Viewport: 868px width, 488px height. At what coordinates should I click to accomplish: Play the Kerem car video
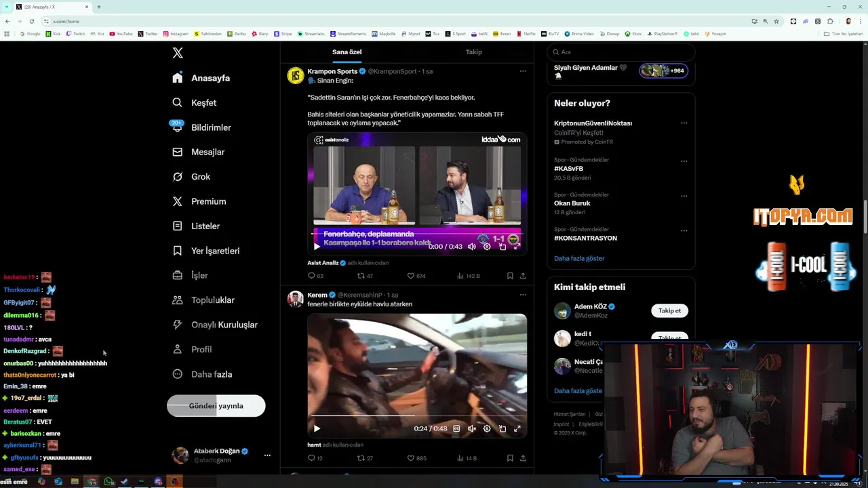317,428
